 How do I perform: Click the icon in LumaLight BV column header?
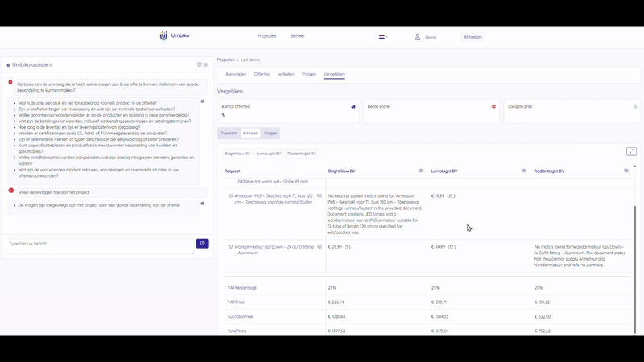point(523,171)
